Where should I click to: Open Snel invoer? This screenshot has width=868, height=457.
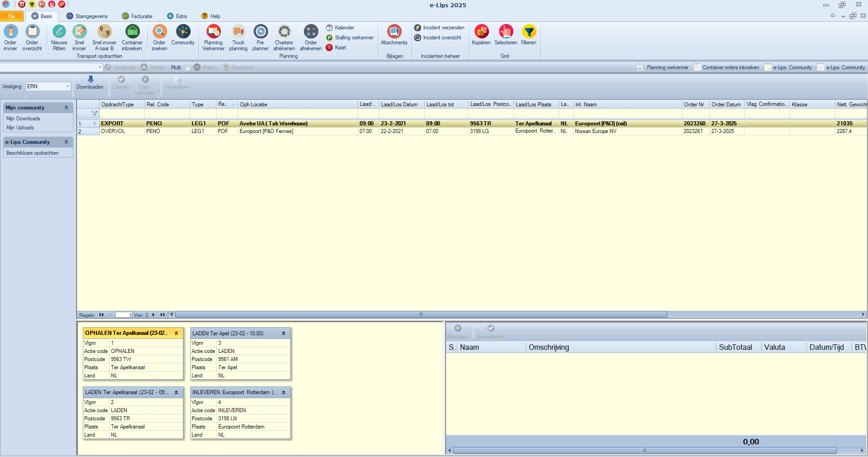pos(79,38)
